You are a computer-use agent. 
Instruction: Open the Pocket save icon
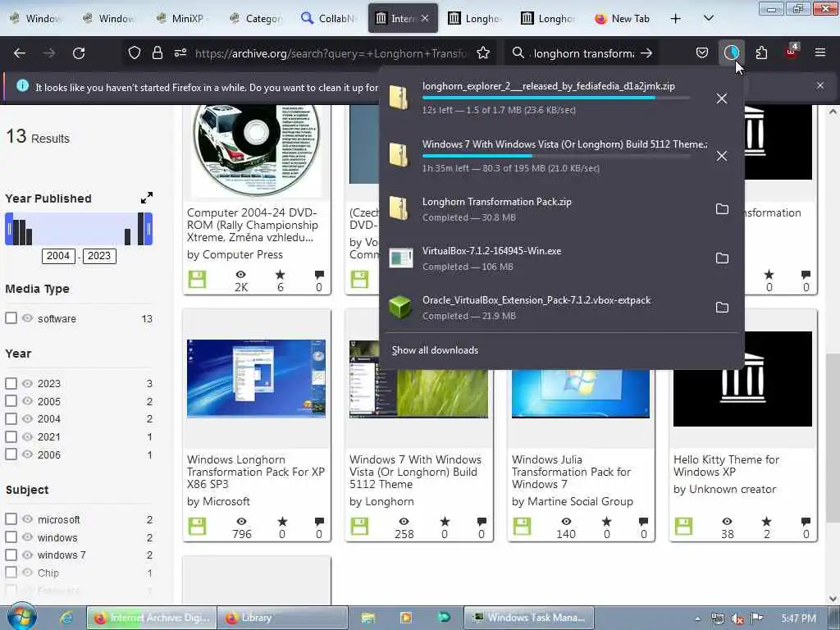[x=702, y=53]
